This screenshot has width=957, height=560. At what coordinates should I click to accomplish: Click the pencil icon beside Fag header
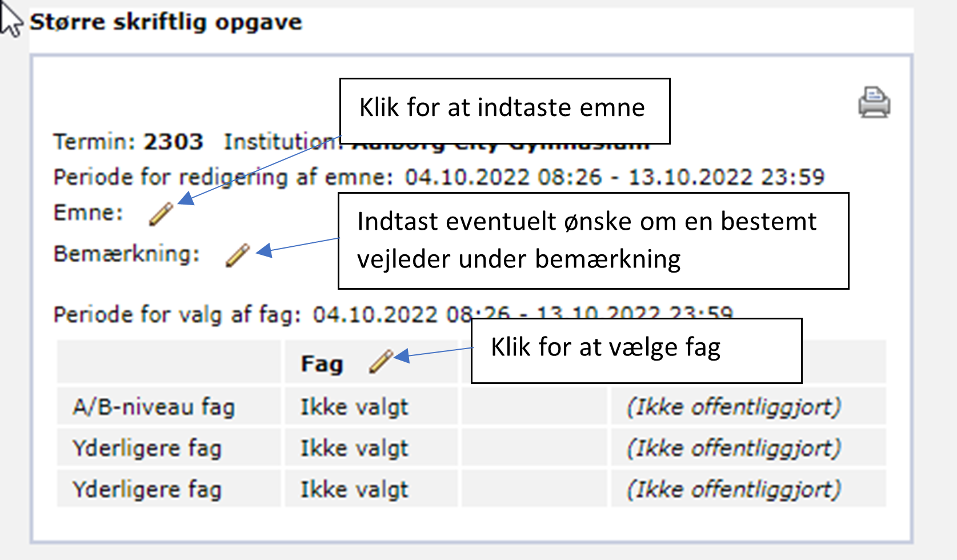381,362
